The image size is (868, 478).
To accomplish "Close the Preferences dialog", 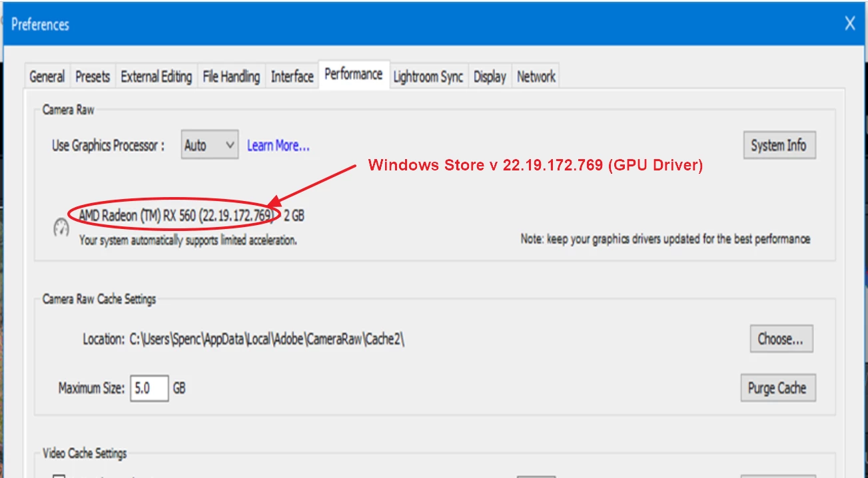I will (x=850, y=24).
